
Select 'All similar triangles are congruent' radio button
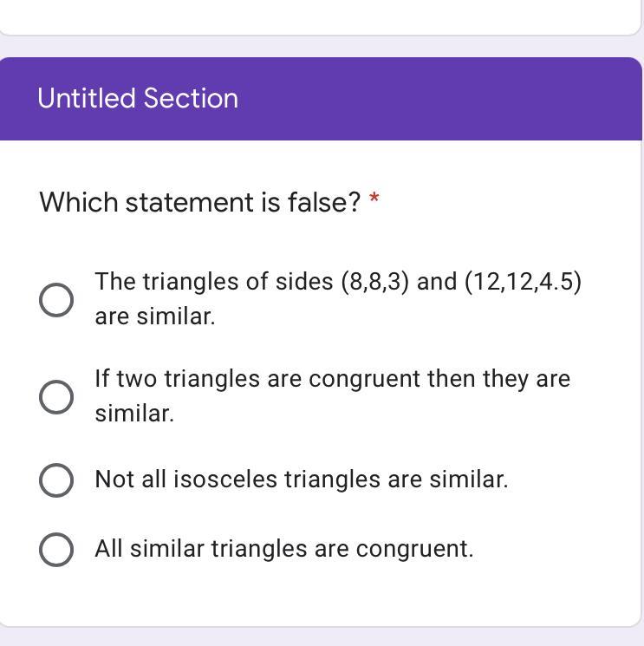click(56, 549)
